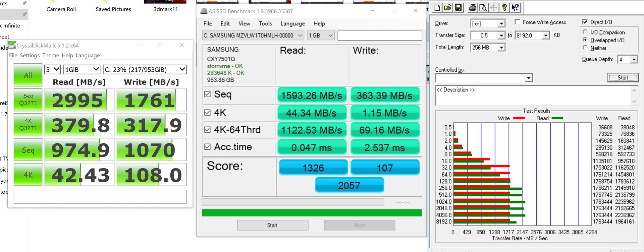This screenshot has height=252, width=644.
Task: Open the 3dmark11 item in Explorer
Action: click(166, 9)
